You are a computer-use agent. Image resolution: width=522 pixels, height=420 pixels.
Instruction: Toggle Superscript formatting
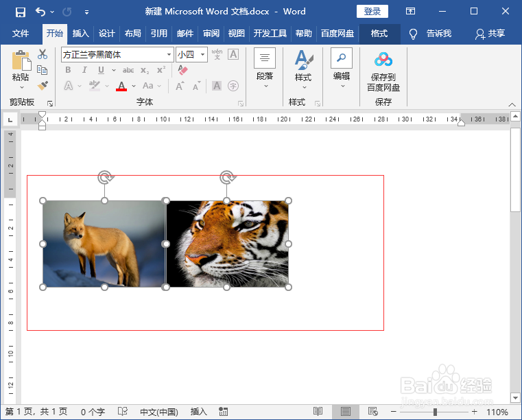pyautogui.click(x=161, y=70)
